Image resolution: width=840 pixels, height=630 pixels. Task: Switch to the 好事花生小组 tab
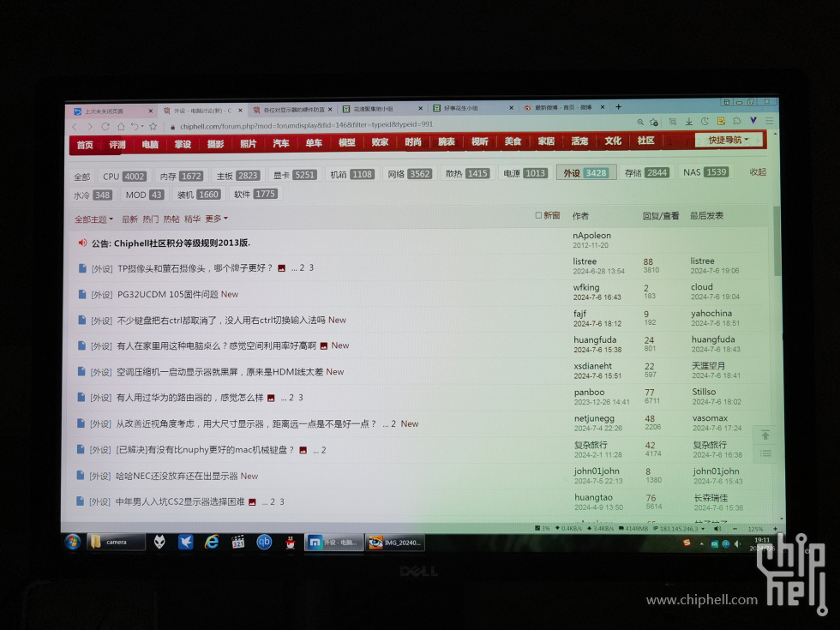[x=473, y=108]
